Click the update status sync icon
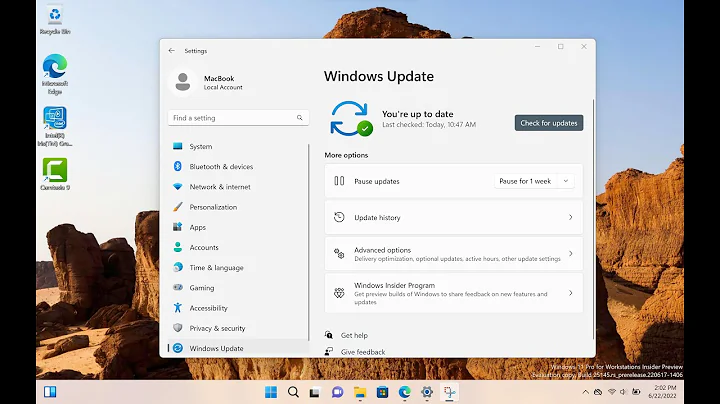 coord(351,118)
